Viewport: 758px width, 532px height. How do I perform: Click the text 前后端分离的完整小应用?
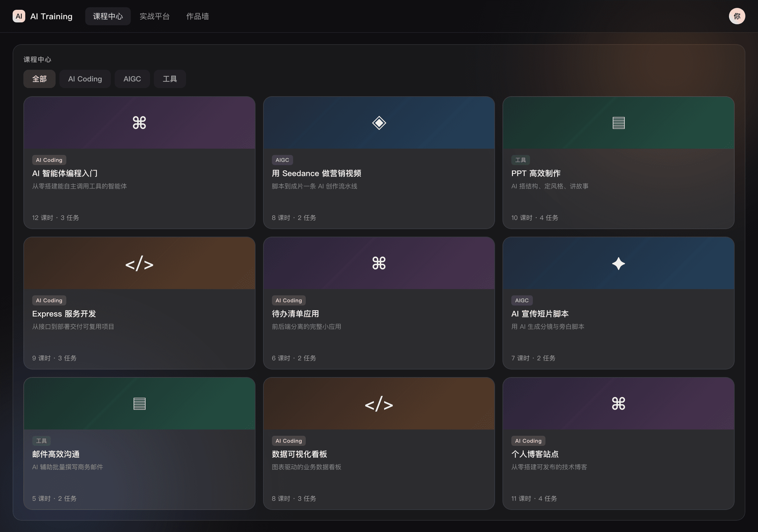306,327
